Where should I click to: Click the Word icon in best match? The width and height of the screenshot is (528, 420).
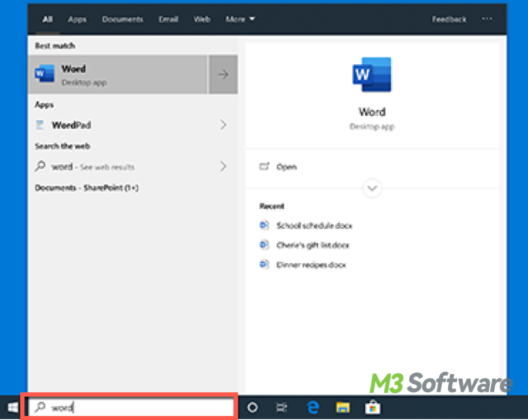(44, 74)
